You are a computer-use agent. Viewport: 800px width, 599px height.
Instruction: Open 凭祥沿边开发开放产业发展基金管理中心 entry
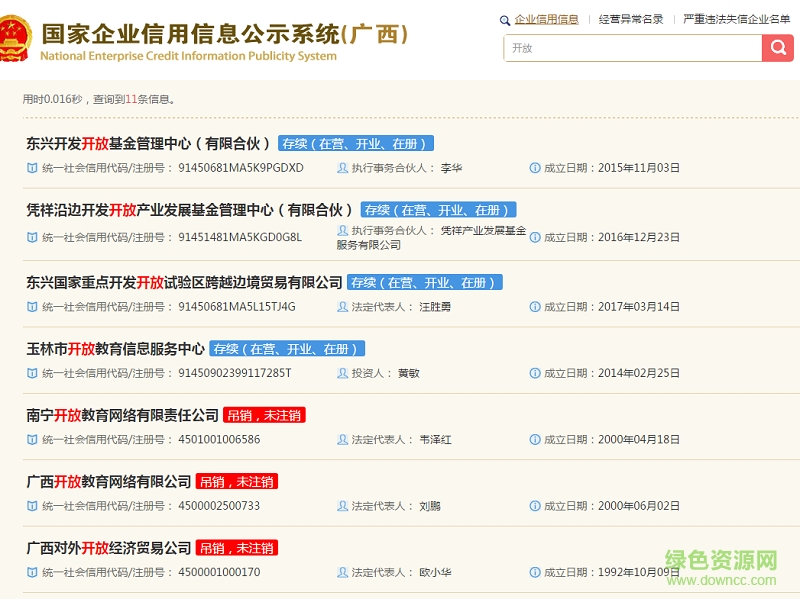click(190, 210)
